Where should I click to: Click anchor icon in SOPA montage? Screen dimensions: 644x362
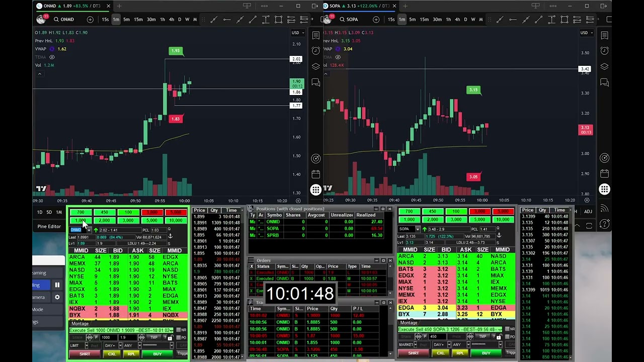pos(498,235)
